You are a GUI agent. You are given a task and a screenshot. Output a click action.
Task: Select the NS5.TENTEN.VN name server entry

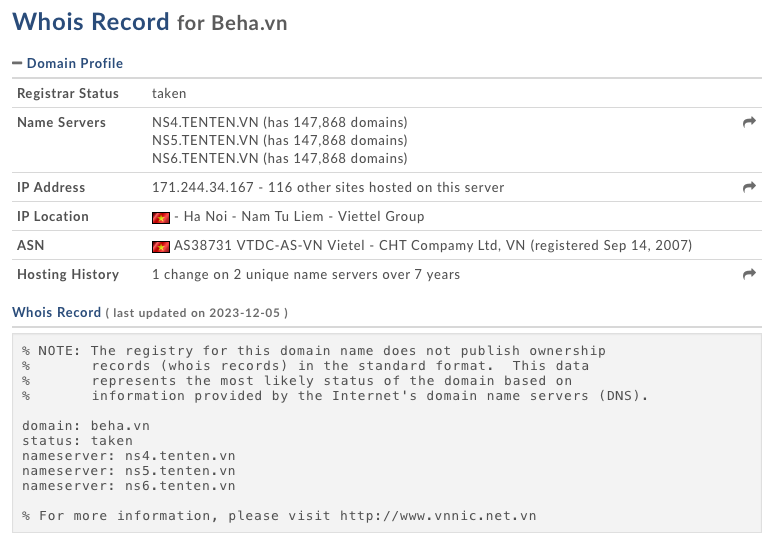click(205, 140)
